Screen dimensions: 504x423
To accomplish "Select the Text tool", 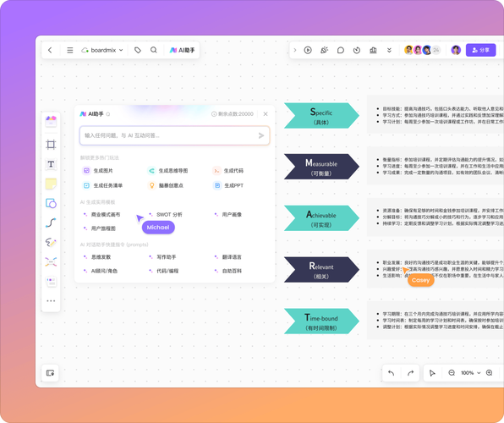I will coord(51,164).
